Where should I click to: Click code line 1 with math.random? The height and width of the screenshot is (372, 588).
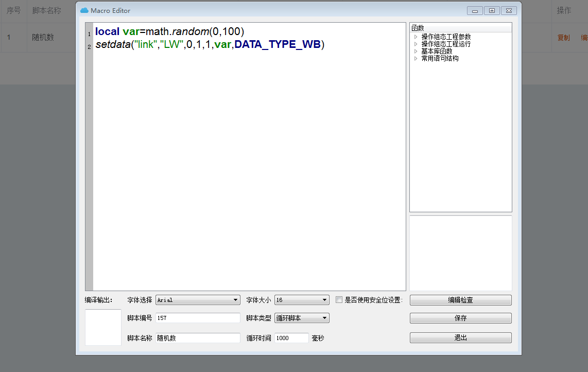pos(169,31)
